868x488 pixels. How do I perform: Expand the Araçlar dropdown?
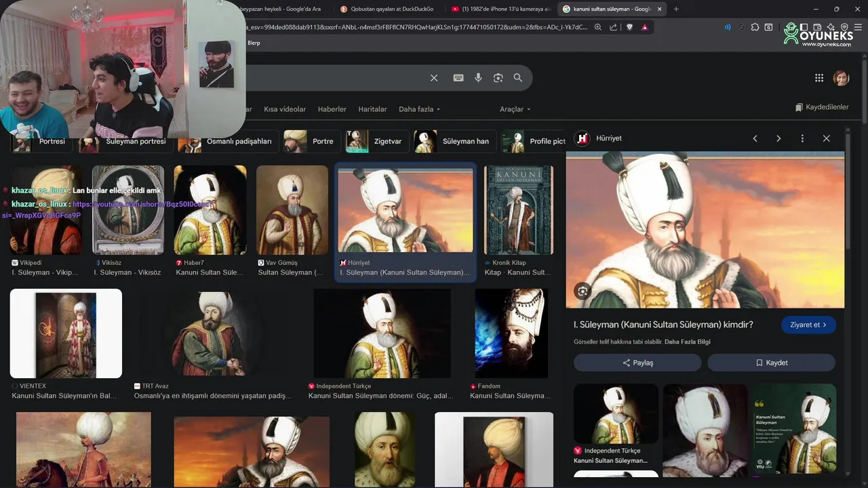pos(515,109)
